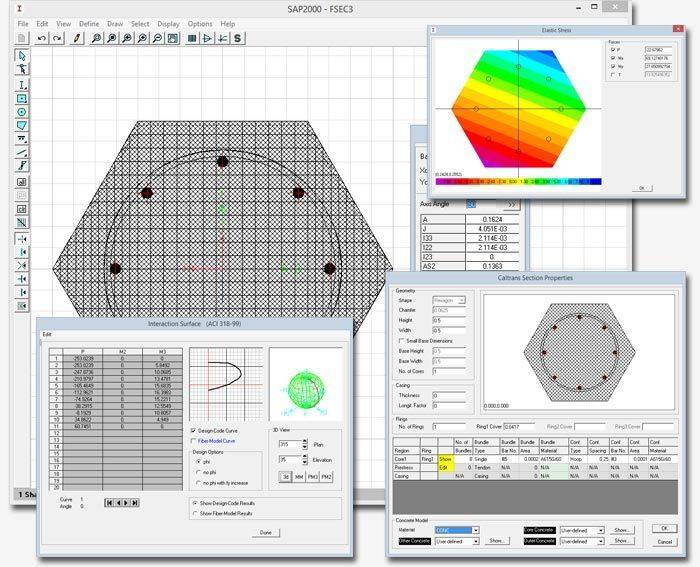Click the >> expander next to Axis Angle
The height and width of the screenshot is (567, 700).
coord(512,204)
